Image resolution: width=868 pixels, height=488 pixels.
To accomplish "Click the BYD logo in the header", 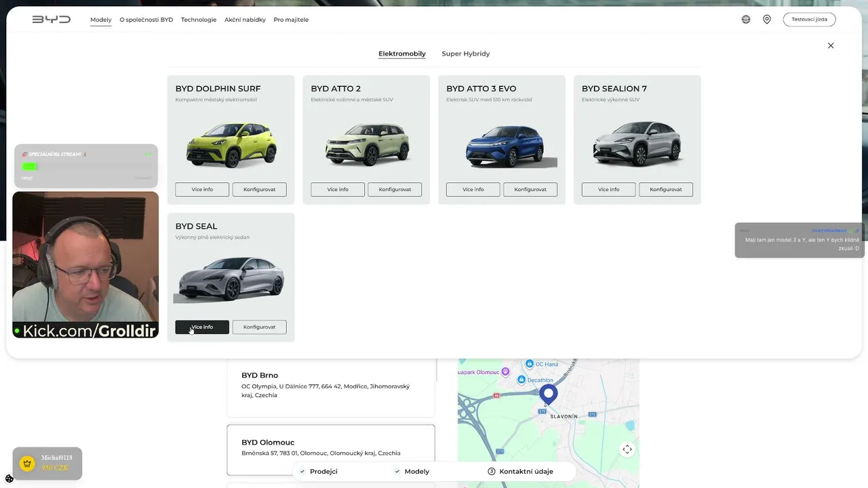I will 52,20.
